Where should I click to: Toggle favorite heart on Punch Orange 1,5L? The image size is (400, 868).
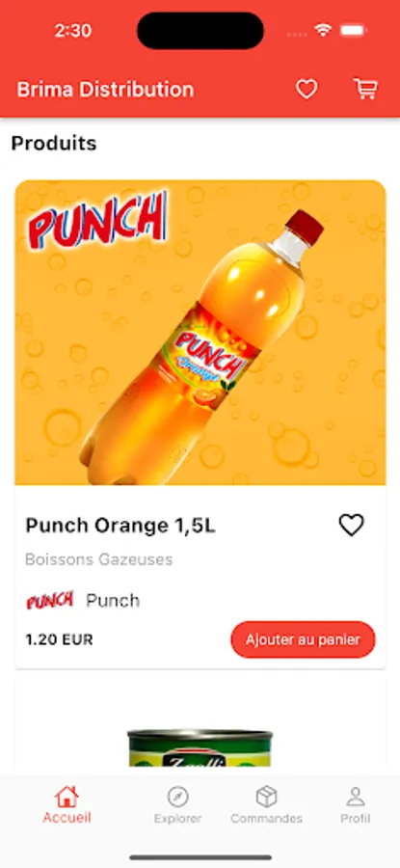[x=351, y=525]
